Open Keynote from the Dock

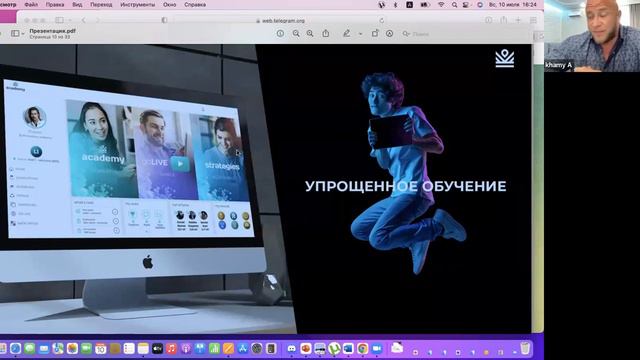tap(200, 349)
